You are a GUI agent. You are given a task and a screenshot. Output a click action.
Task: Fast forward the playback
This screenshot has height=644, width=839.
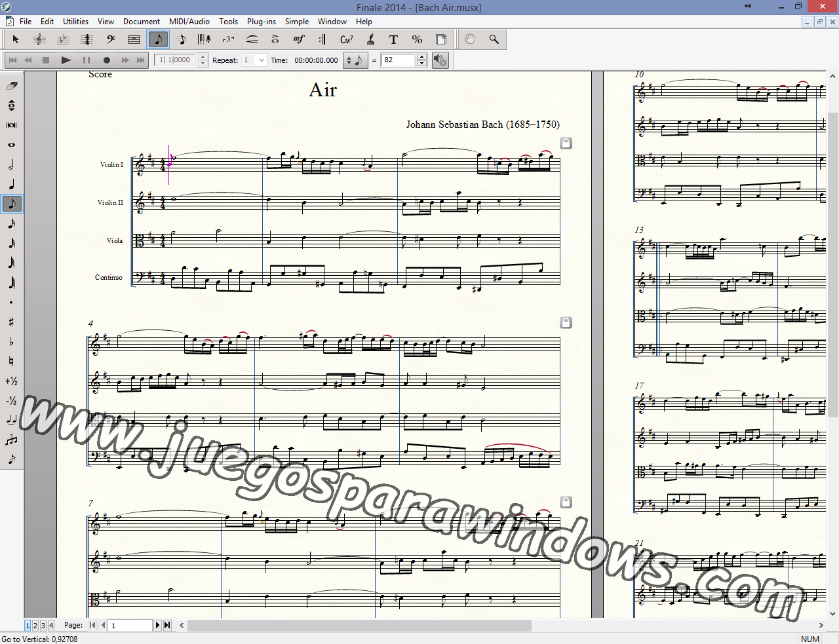pos(125,60)
